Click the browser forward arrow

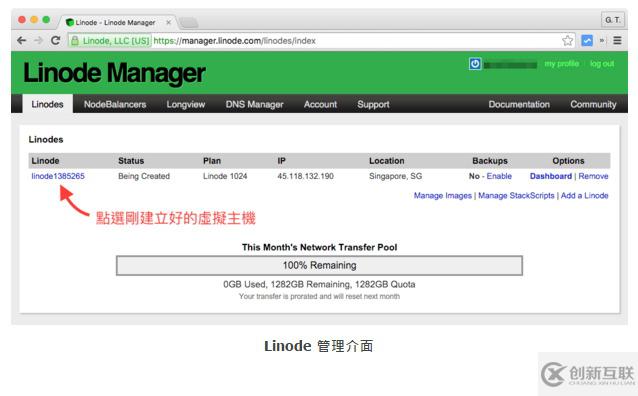pos(39,41)
